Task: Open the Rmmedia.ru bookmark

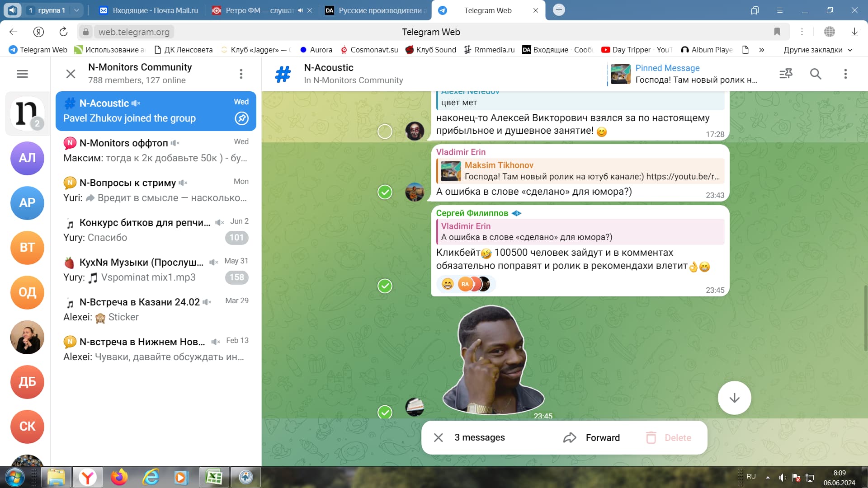Action: click(489, 50)
